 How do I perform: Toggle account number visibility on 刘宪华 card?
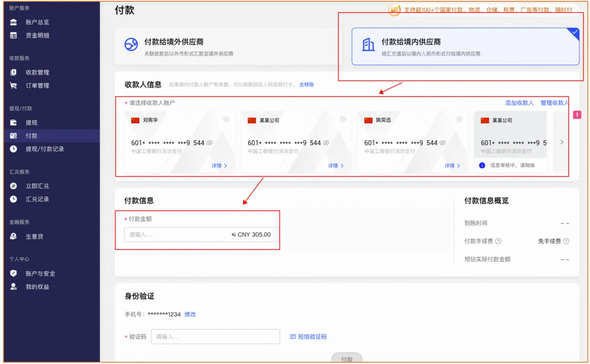tap(210, 143)
